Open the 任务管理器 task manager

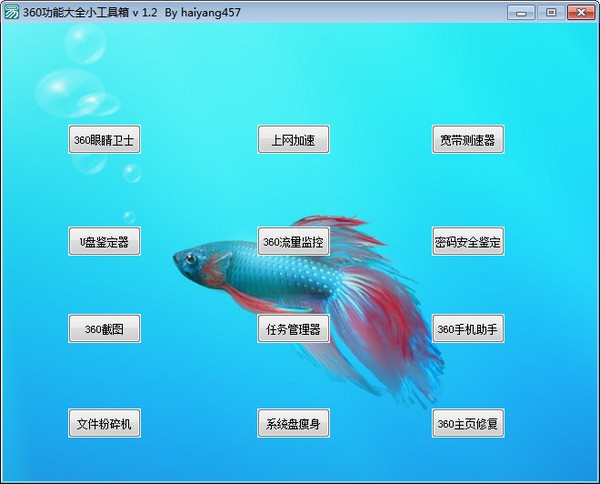293,329
